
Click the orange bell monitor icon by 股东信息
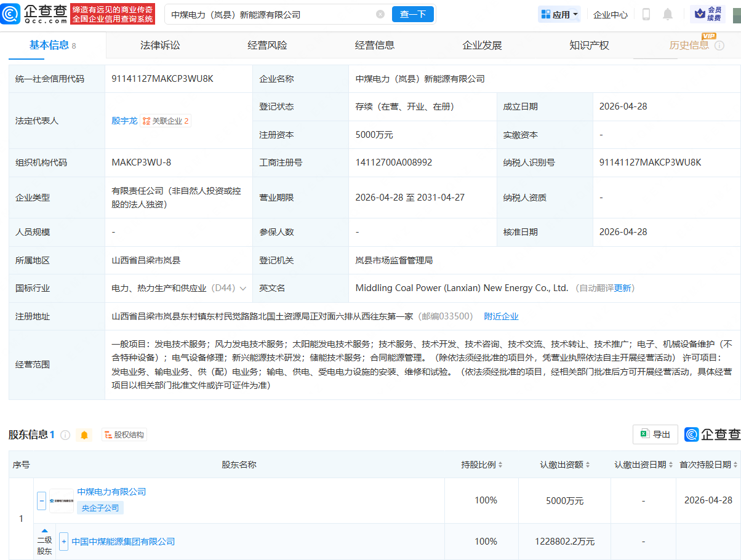click(x=84, y=435)
